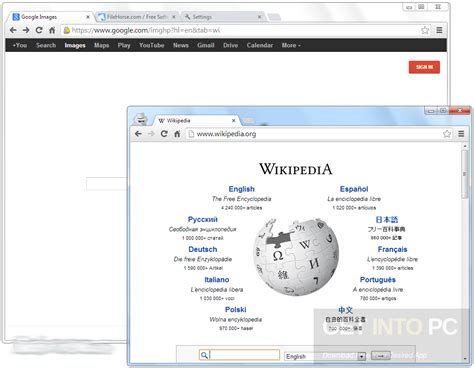Open Play in Google black bar
474x368 pixels.
click(124, 45)
